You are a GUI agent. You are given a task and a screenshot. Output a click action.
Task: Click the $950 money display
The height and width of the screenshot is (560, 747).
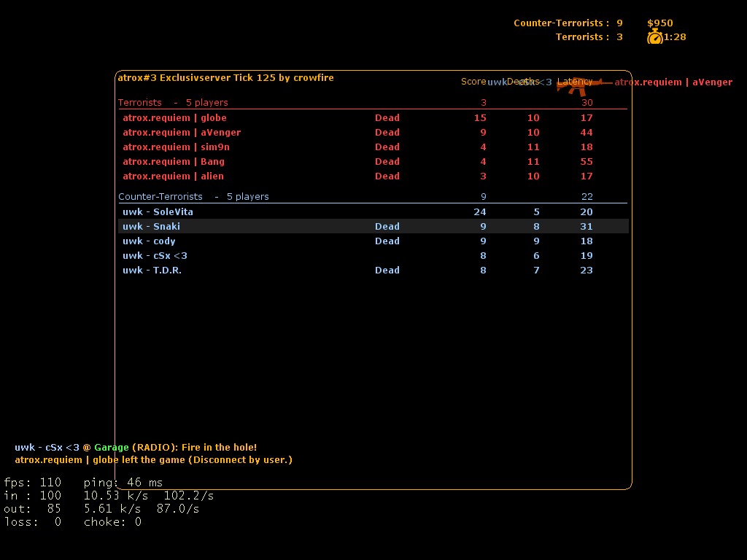(659, 23)
